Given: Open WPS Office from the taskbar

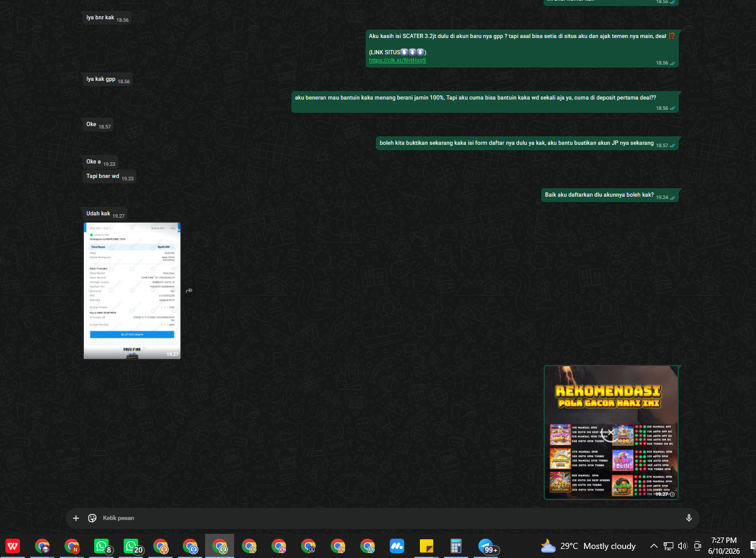Looking at the screenshot, I should (x=13, y=547).
